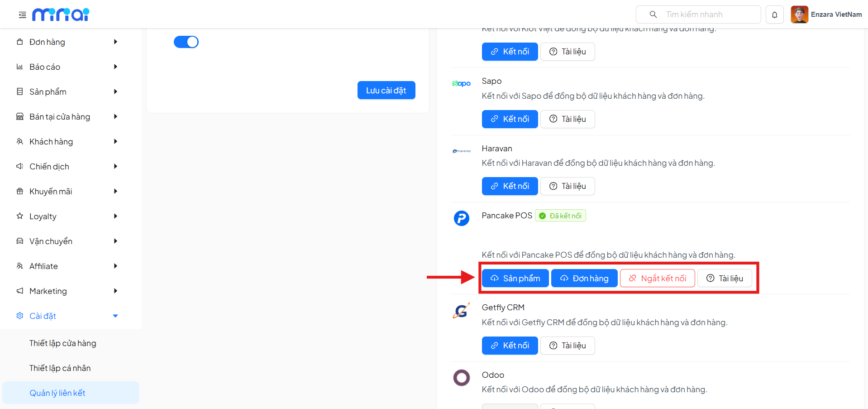The width and height of the screenshot is (868, 409).
Task: Click the Cài đặt gear icon
Action: (x=19, y=316)
